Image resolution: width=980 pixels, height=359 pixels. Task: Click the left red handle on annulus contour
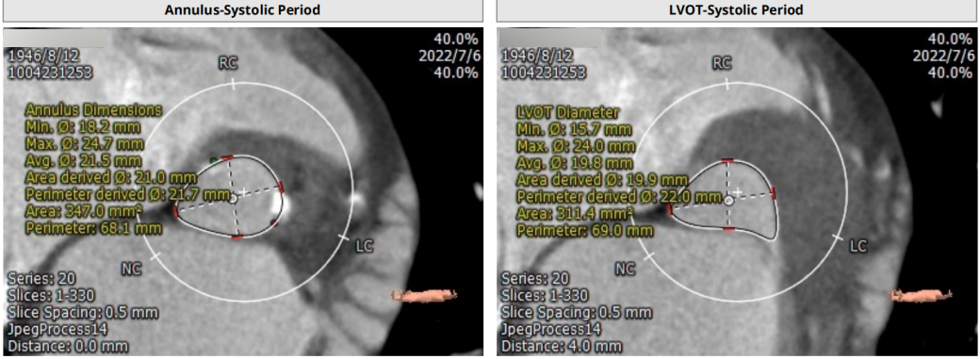click(175, 212)
